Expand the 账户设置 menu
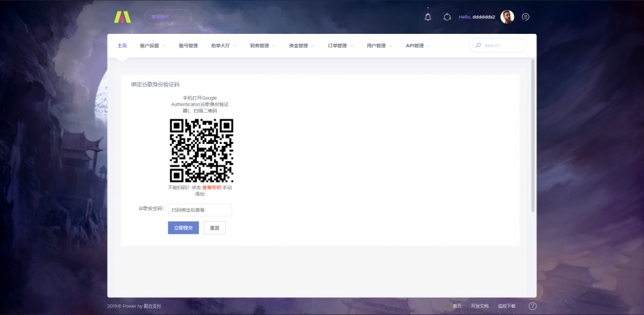The width and height of the screenshot is (644, 315). point(152,46)
